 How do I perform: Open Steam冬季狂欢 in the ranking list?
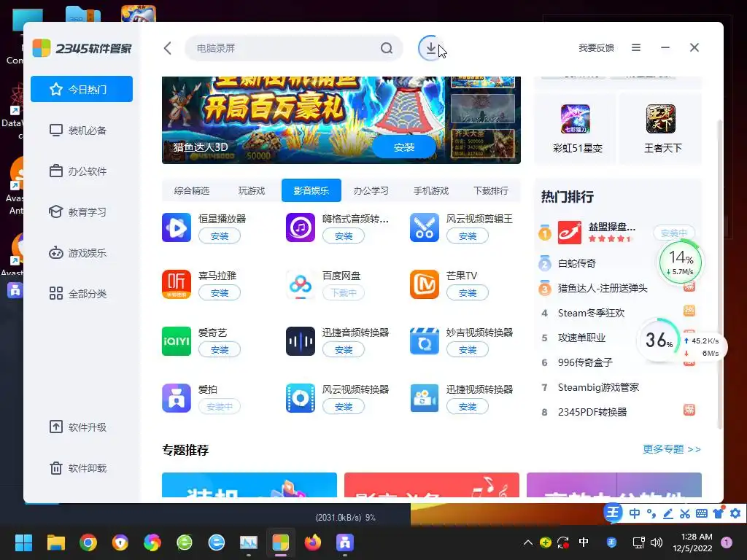point(591,313)
